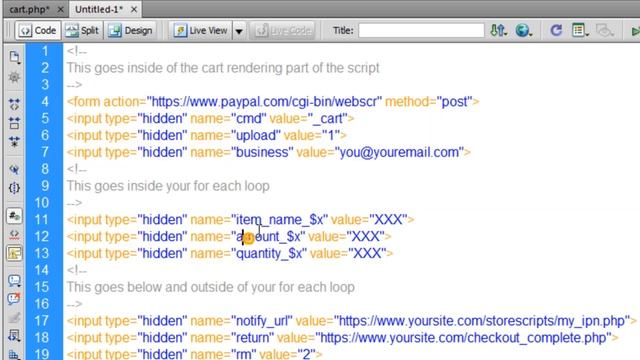Switch to Design view
Screen dimensions: 640x360
(131, 31)
